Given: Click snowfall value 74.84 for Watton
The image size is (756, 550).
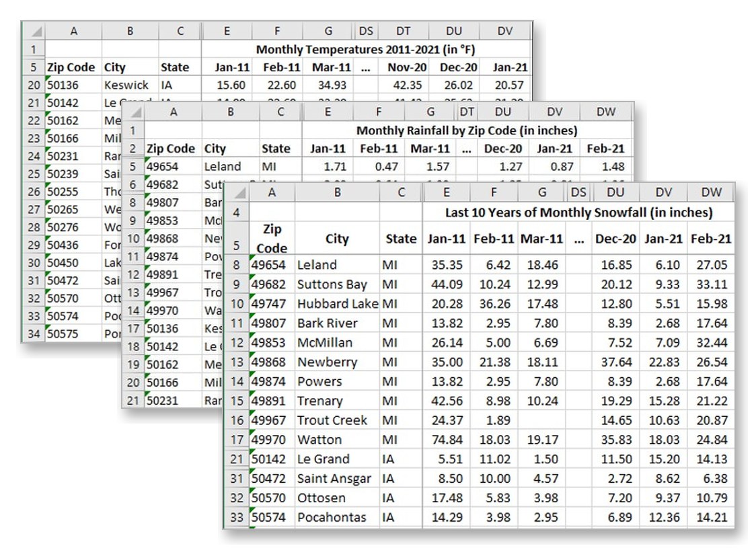Looking at the screenshot, I should tap(446, 440).
